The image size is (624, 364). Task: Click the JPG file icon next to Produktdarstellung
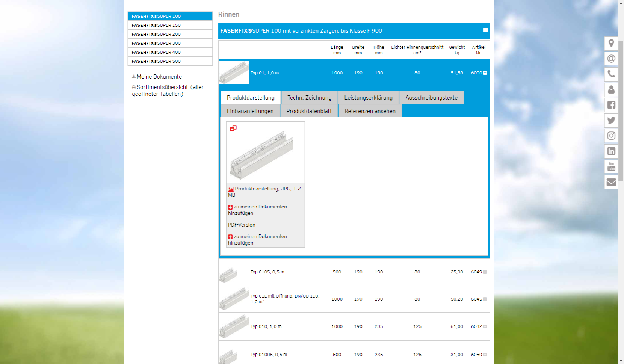tap(231, 189)
